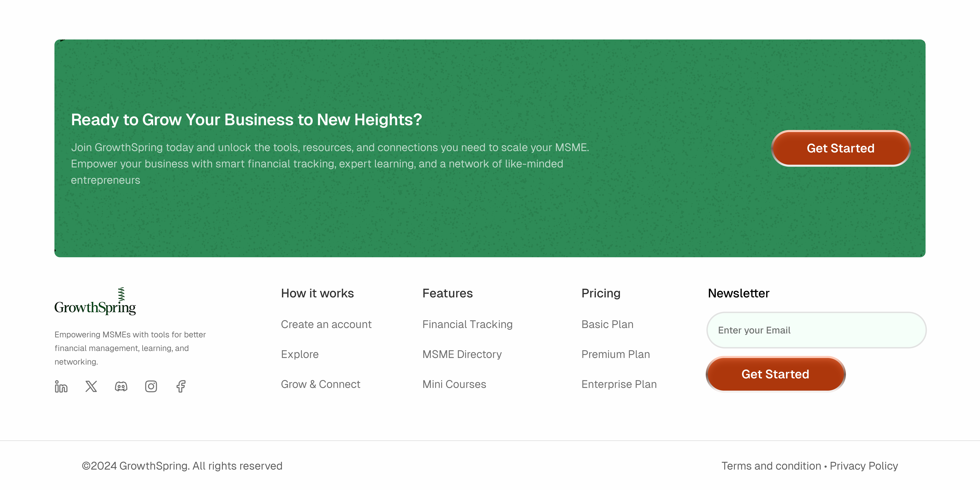Visit the Mini Courses link

[454, 384]
